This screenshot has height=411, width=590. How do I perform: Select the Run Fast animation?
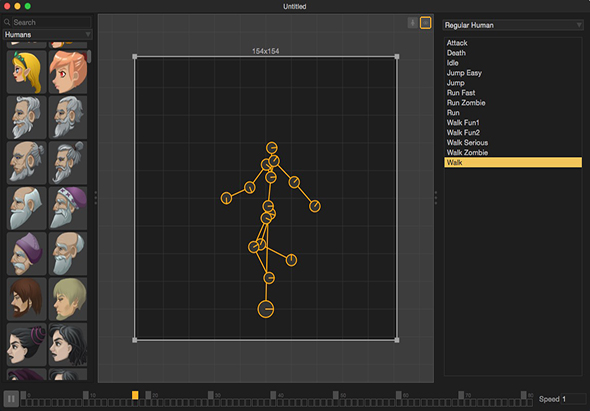click(x=513, y=93)
